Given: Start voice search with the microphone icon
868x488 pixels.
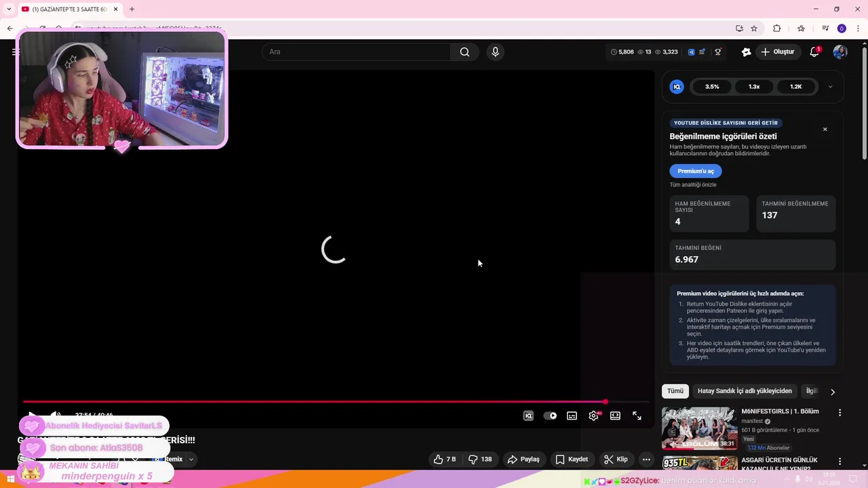Looking at the screenshot, I should pos(495,52).
